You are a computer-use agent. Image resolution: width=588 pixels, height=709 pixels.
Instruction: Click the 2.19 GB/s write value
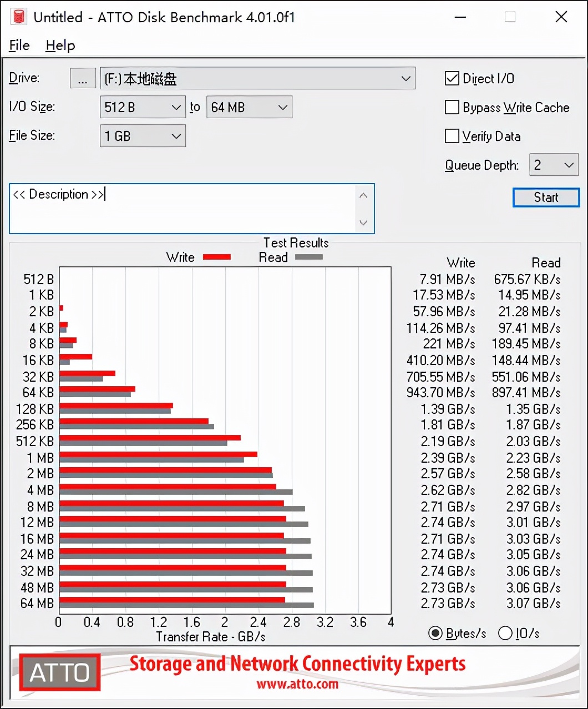pos(448,442)
